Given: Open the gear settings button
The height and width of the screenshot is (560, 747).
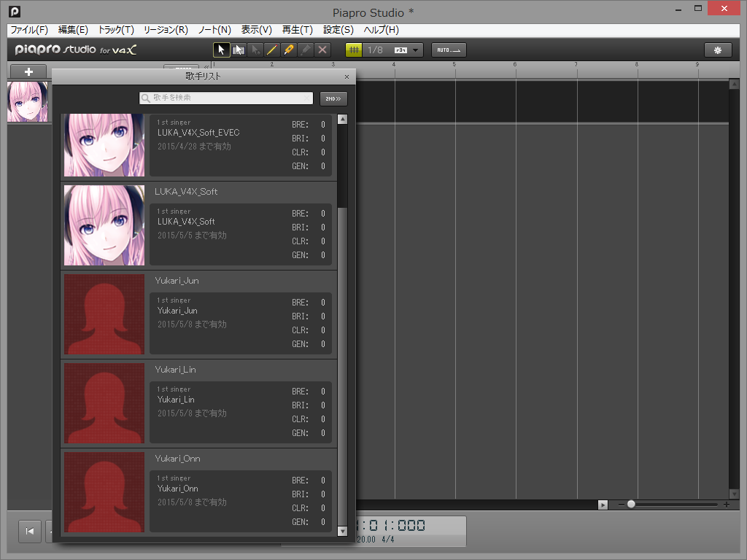Looking at the screenshot, I should click(718, 50).
